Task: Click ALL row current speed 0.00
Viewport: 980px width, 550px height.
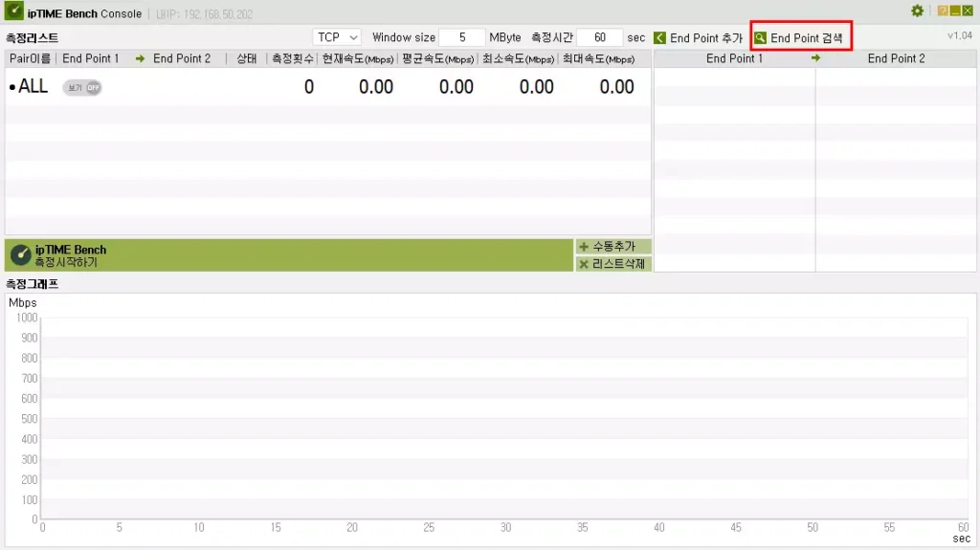Action: [376, 87]
